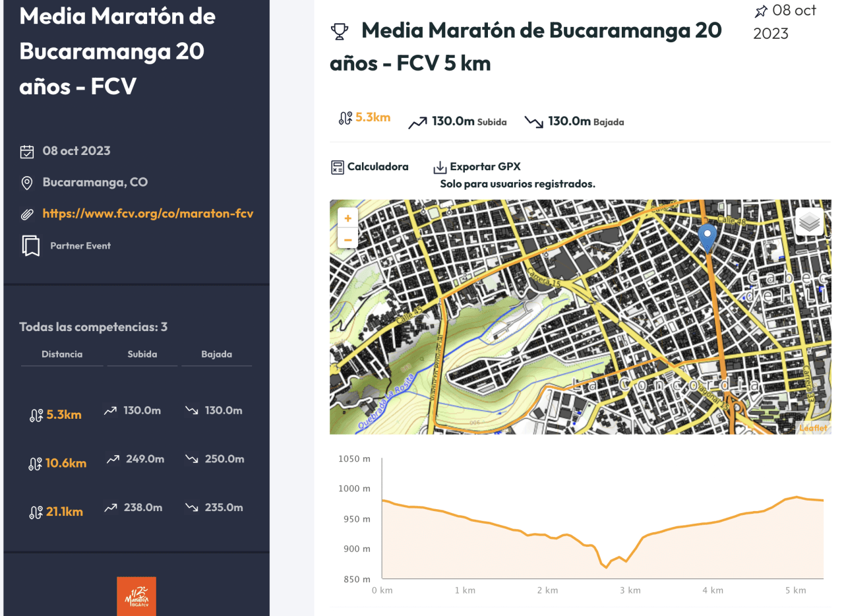Click the Bajada column header

(x=217, y=354)
